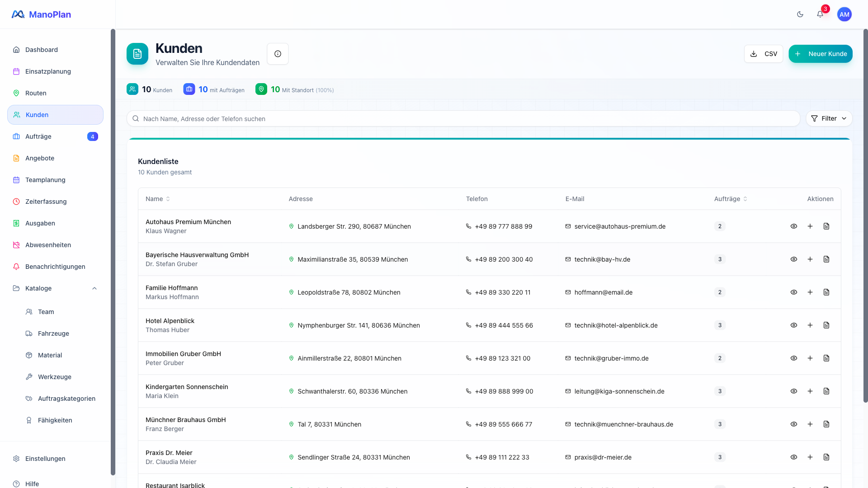The image size is (868, 488).
Task: Collapse the Kataloge sidebar section
Action: pyautogui.click(x=94, y=288)
